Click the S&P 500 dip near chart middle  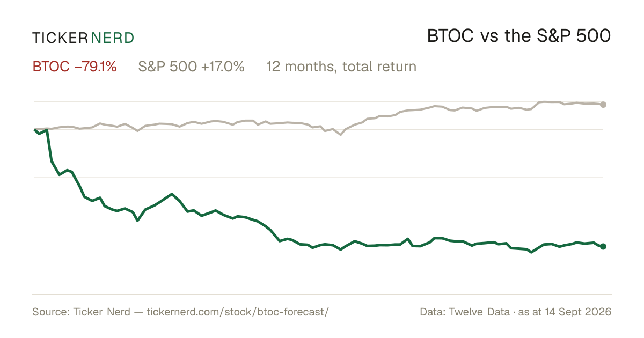coord(340,134)
